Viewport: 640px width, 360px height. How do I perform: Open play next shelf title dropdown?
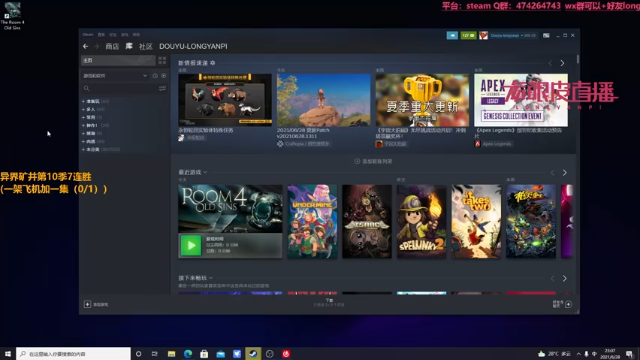pos(196,278)
